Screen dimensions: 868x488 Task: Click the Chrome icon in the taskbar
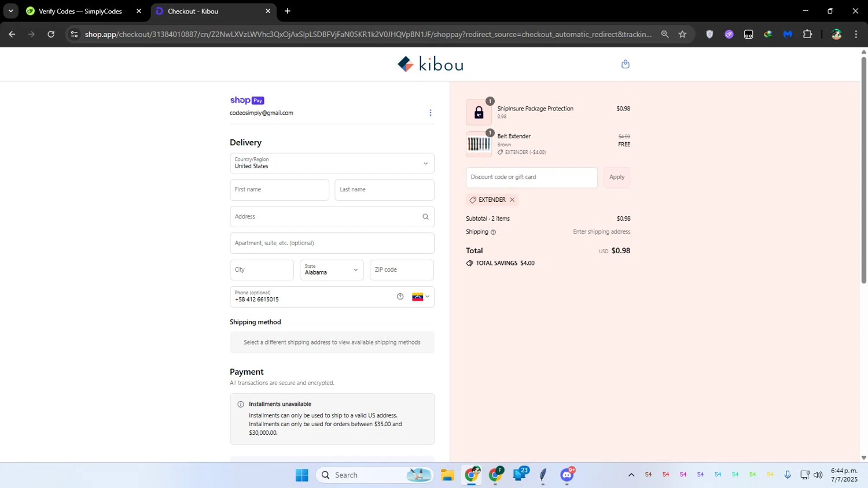click(x=472, y=475)
